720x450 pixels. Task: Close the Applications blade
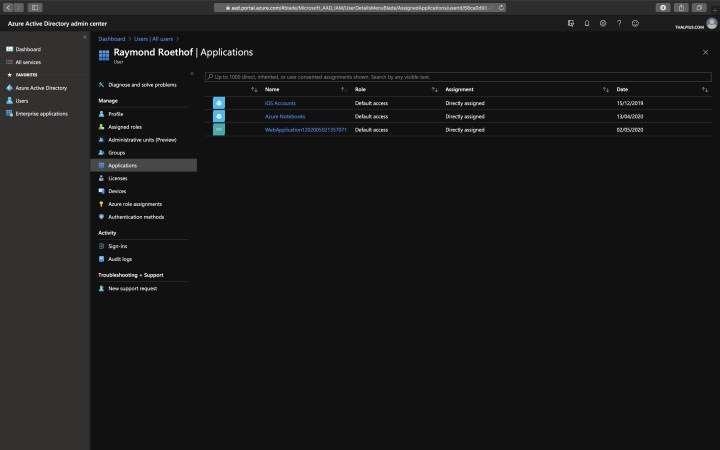(x=705, y=52)
